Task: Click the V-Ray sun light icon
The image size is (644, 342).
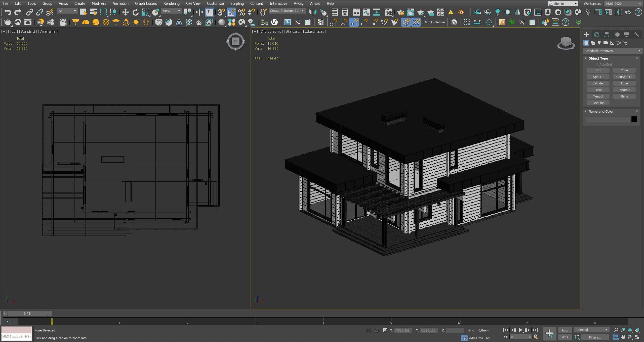Action: [x=136, y=22]
